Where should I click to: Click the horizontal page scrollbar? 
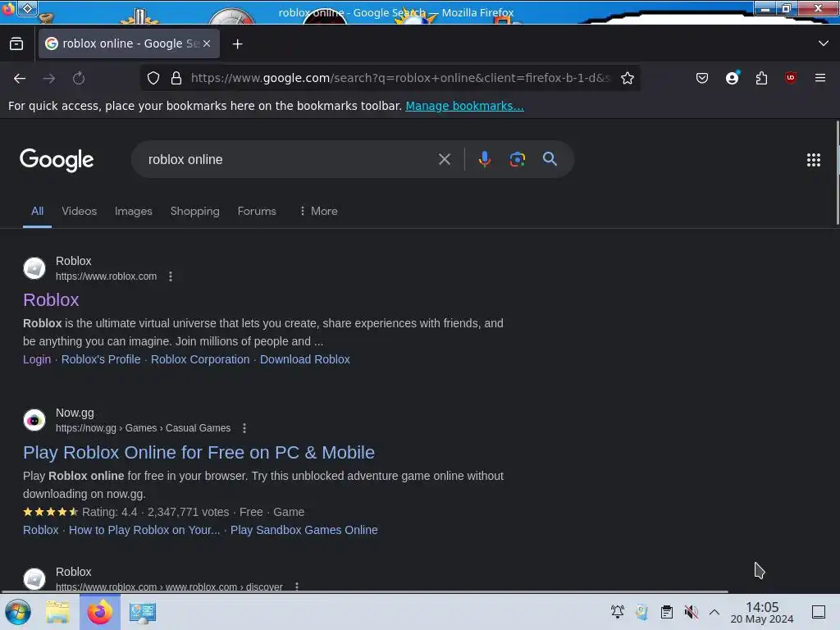[x=364, y=592]
